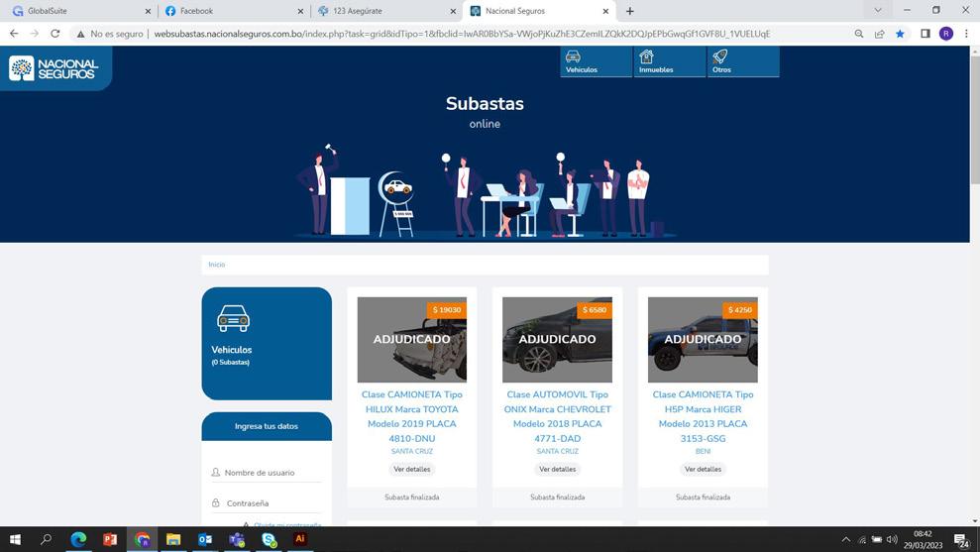Image resolution: width=980 pixels, height=552 pixels.
Task: Open a new browser tab
Action: (x=630, y=11)
